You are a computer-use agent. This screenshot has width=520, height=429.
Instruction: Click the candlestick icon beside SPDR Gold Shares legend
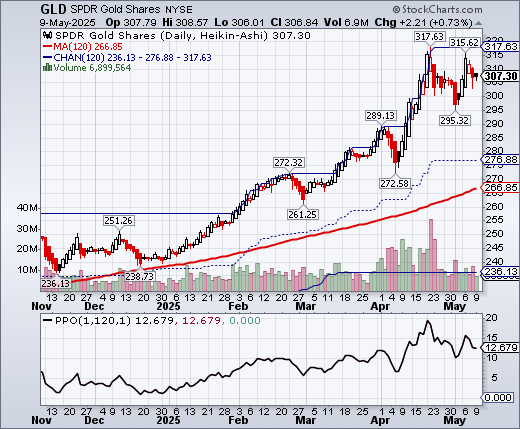pos(48,35)
